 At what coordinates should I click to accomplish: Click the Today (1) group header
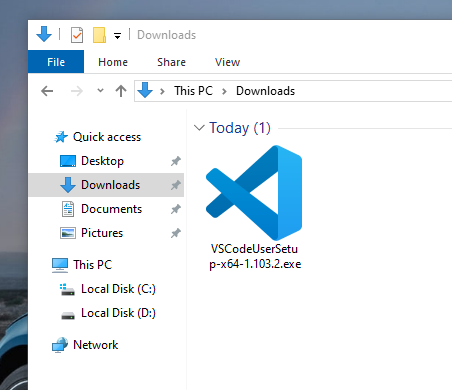240,128
